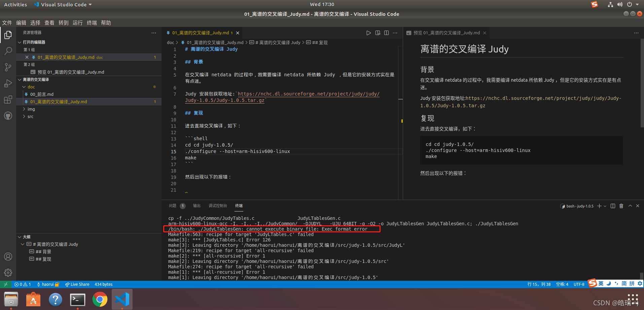Screen dimensions: 644x310
Task: Click the preview pane vertical scrollbar
Action: tap(642, 83)
